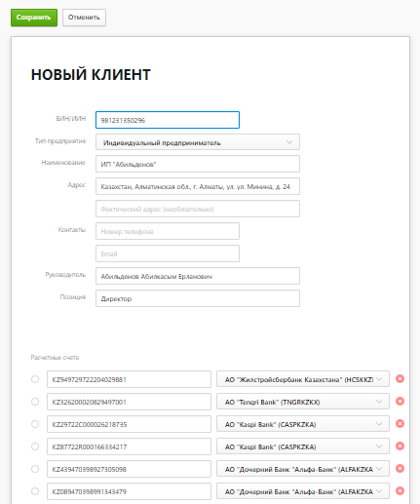Delete account KZ439470398927305098 red cross

400,469
